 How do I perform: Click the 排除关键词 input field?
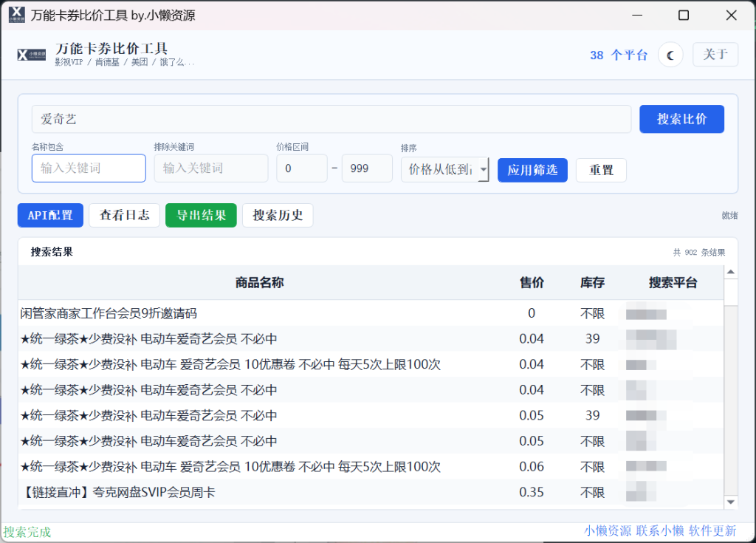pyautogui.click(x=211, y=168)
